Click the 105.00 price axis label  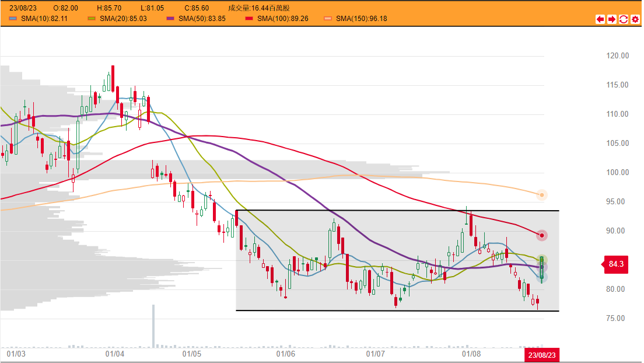point(618,143)
